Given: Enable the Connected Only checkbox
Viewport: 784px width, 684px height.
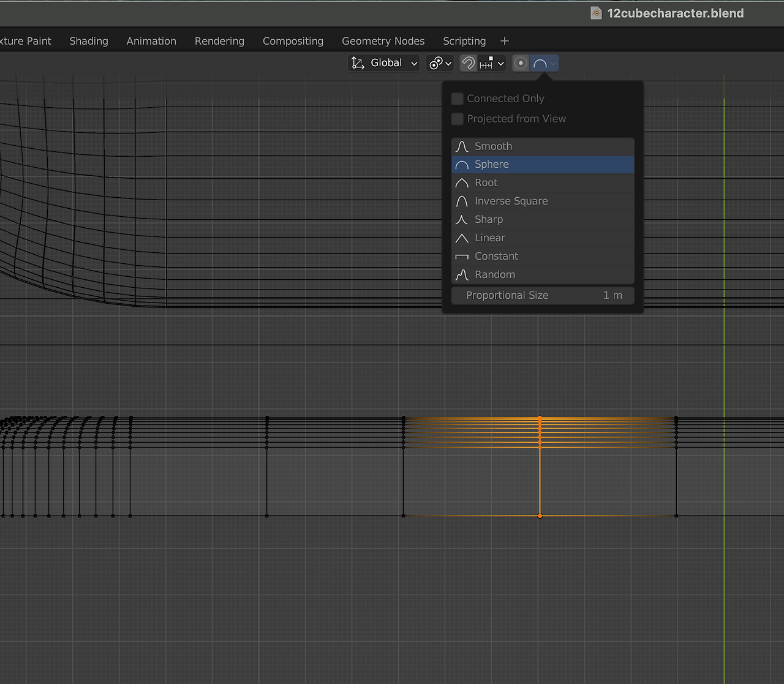Looking at the screenshot, I should [x=458, y=99].
